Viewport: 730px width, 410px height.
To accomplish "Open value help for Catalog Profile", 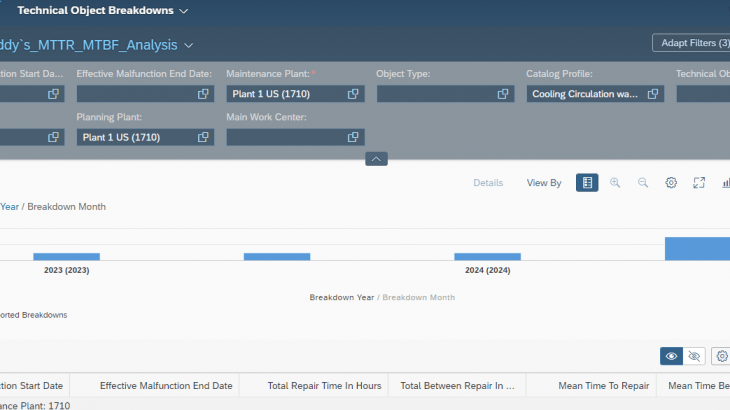I will click(x=653, y=94).
